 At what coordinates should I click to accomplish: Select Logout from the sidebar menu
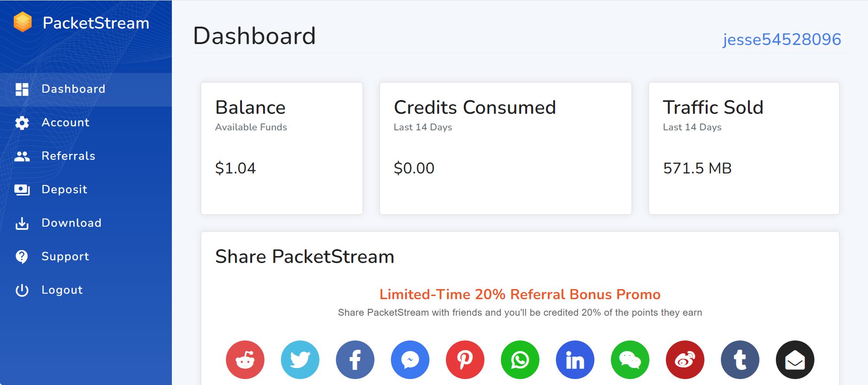coord(62,290)
